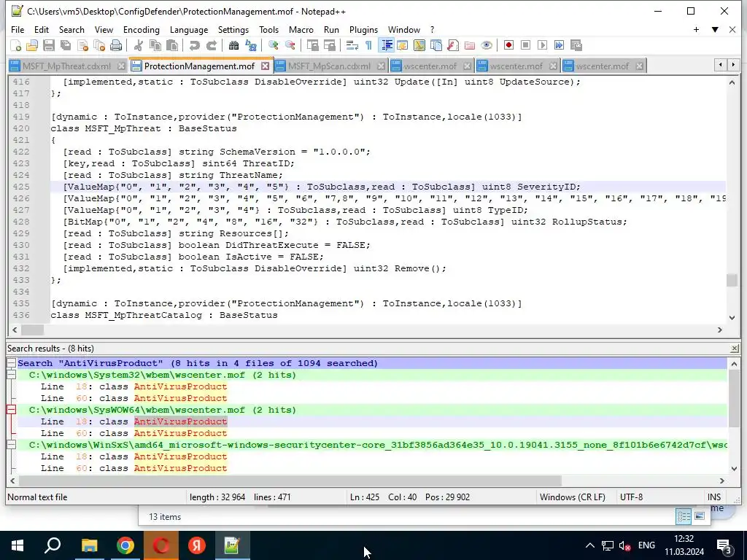This screenshot has width=747, height=560.
Task: Show the Document Map panel icon
Action: click(x=419, y=45)
